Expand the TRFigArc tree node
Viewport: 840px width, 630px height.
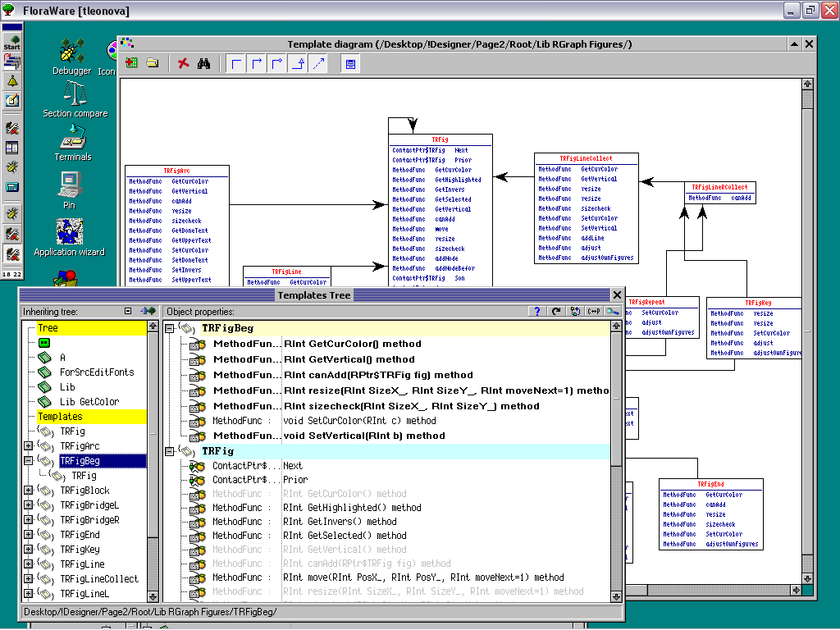(x=29, y=446)
